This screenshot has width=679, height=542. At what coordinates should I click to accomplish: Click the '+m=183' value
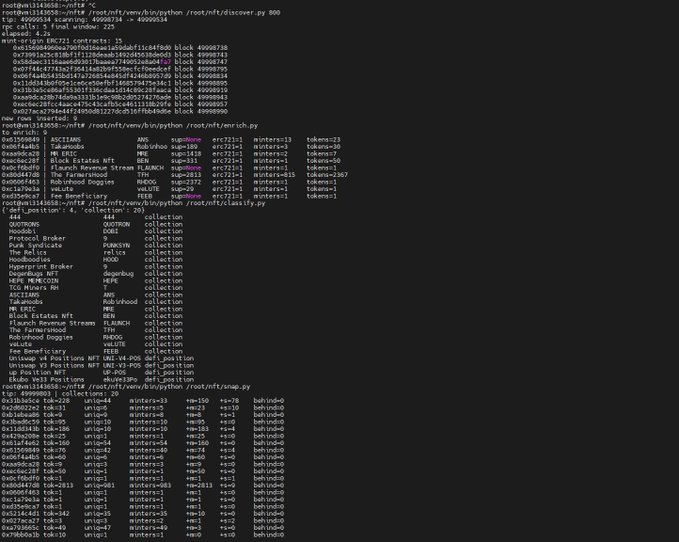(x=197, y=429)
